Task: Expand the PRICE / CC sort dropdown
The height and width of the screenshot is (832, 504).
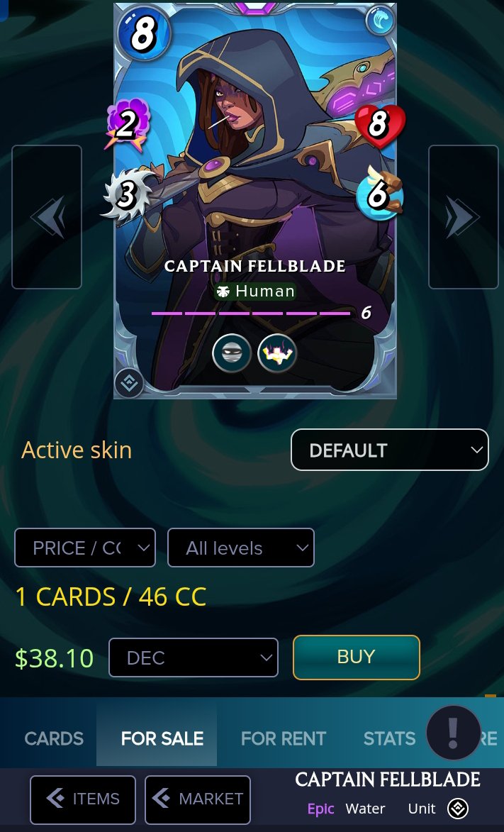Action: [85, 548]
